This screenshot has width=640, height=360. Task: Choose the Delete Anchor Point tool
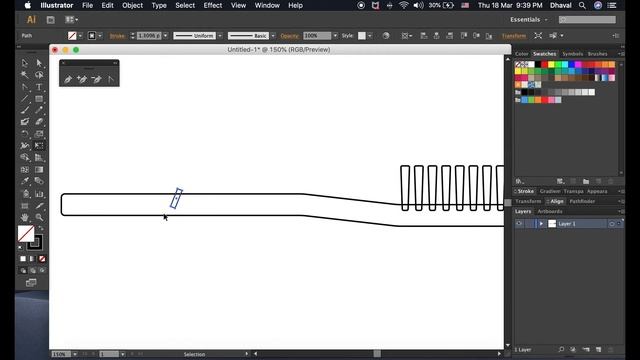pos(96,79)
